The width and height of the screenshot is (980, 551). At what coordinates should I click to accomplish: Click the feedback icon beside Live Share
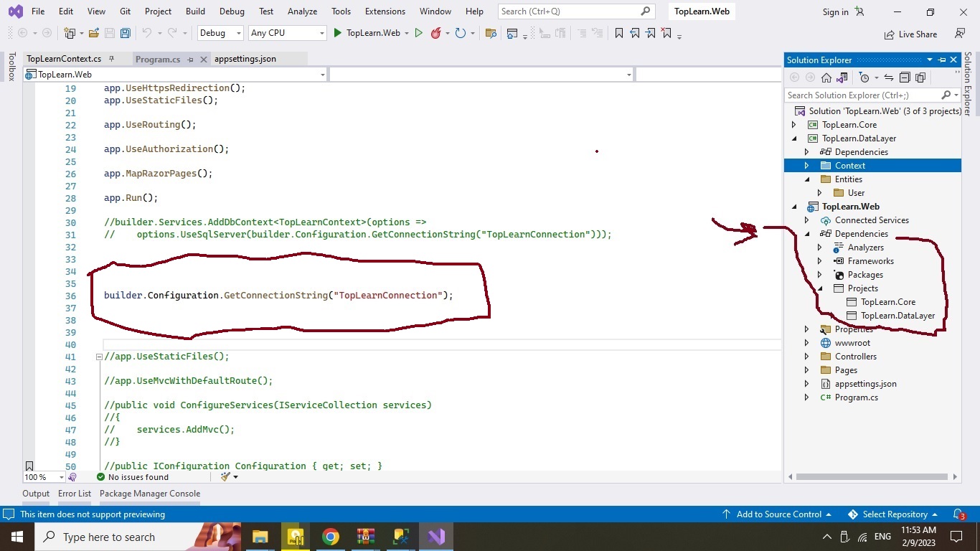[x=959, y=34]
